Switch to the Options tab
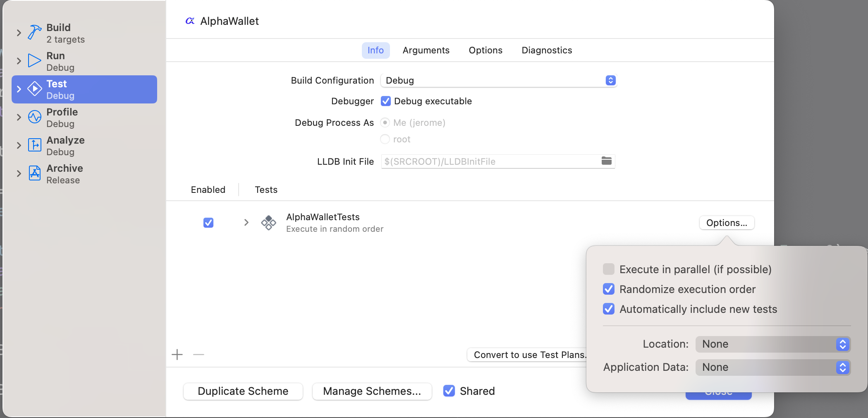The height and width of the screenshot is (418, 868). pyautogui.click(x=485, y=50)
